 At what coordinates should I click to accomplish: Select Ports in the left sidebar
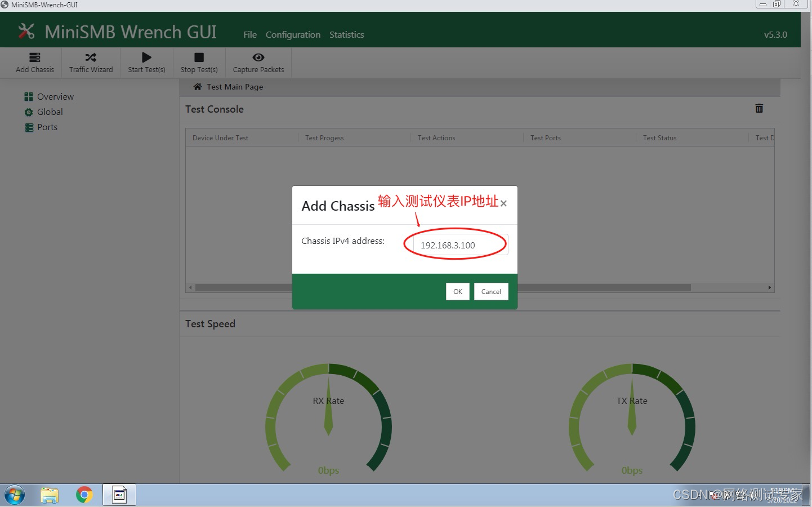point(47,127)
